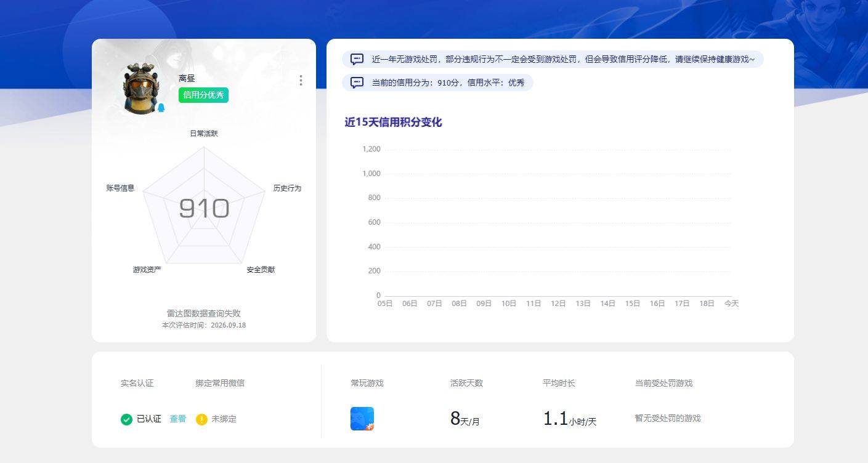Click the 05日 label on the chart axis
The height and width of the screenshot is (463, 868).
[385, 304]
